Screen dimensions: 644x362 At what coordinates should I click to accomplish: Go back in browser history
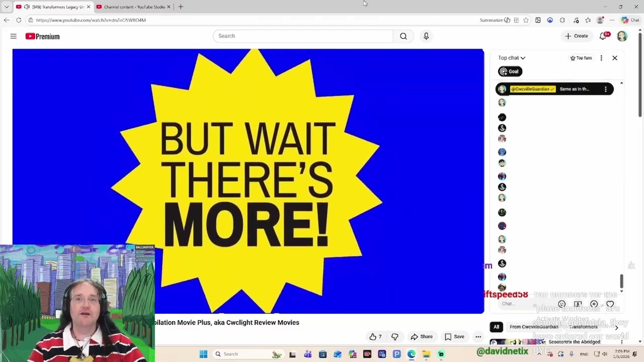coord(7,20)
